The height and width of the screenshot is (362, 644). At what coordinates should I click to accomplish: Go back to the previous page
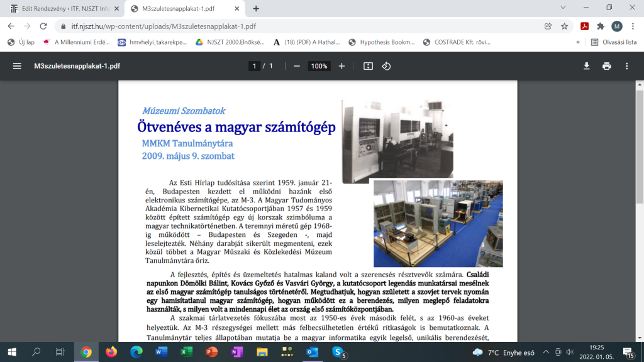(11, 26)
